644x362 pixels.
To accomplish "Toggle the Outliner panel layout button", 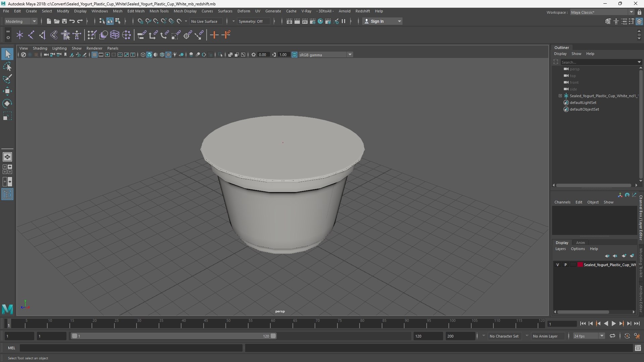I will 7,194.
